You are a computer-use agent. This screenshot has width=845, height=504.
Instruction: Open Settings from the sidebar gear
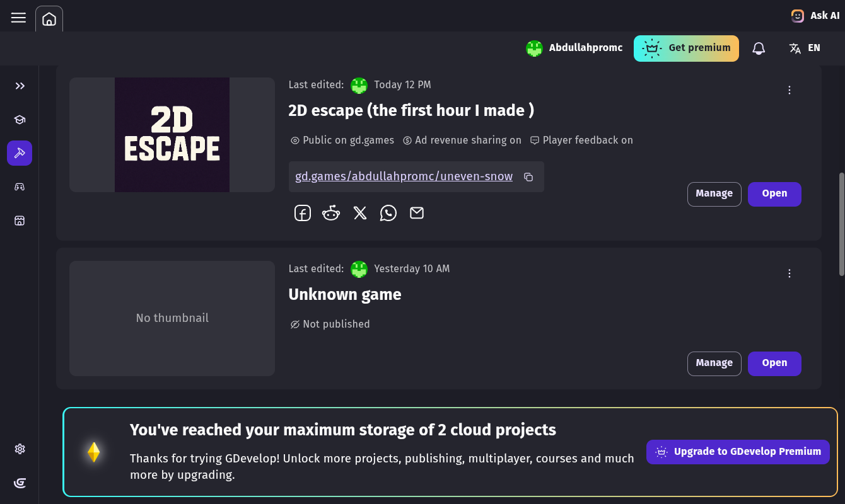(x=20, y=449)
